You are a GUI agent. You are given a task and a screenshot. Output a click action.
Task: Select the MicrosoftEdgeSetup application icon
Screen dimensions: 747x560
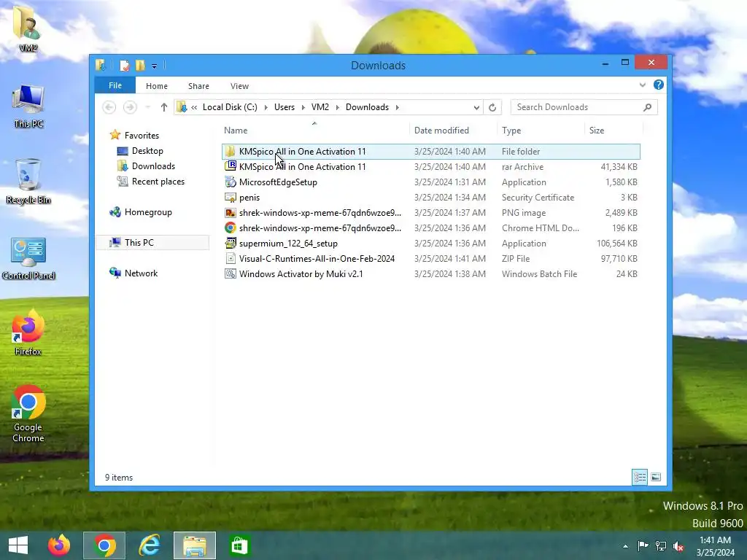(230, 182)
